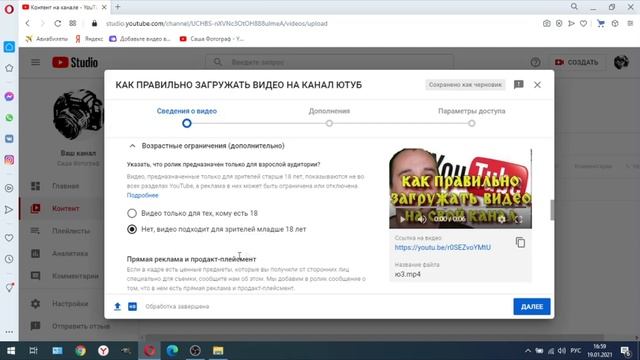Select 'Нет, видео подходит для зрителей младше 18'
Viewport: 640px width, 360px height.
(x=132, y=229)
